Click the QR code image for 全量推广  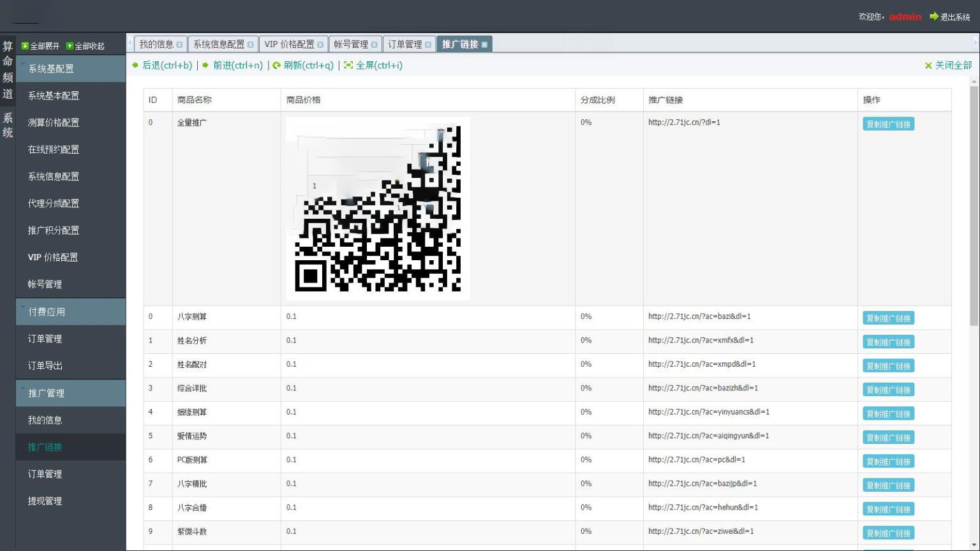(378, 209)
